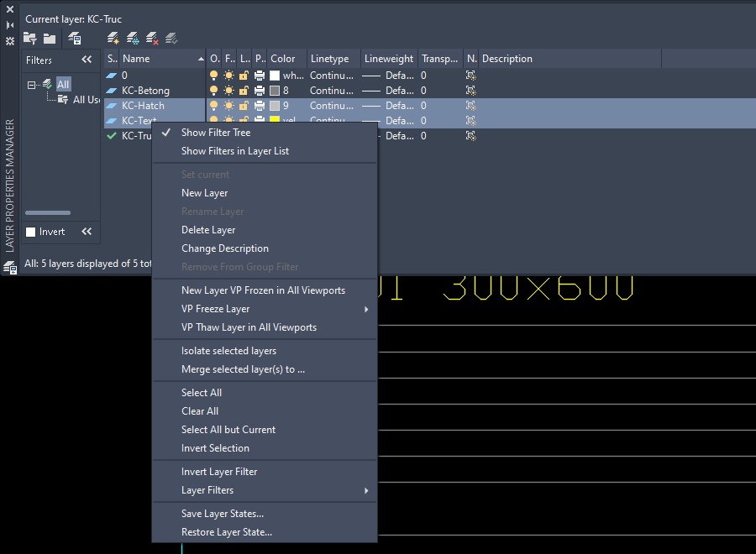The width and height of the screenshot is (756, 554).
Task: Click Continuous linetype of layer 0
Action: click(x=332, y=76)
